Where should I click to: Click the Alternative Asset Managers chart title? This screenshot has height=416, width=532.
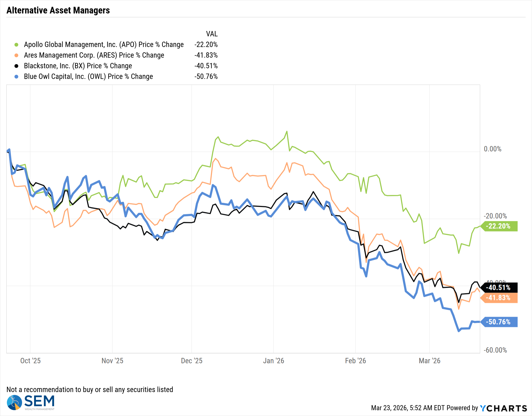pyautogui.click(x=58, y=10)
